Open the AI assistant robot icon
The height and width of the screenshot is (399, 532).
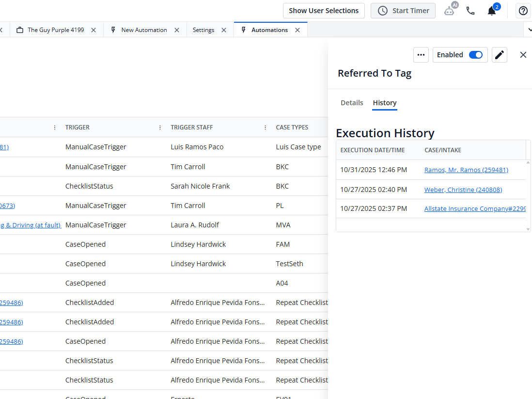[450, 11]
